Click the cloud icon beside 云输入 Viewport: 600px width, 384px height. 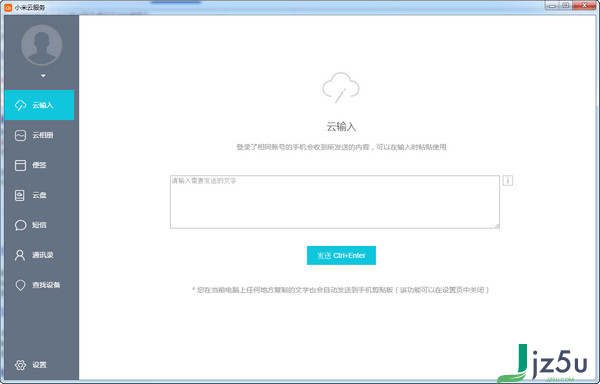20,105
